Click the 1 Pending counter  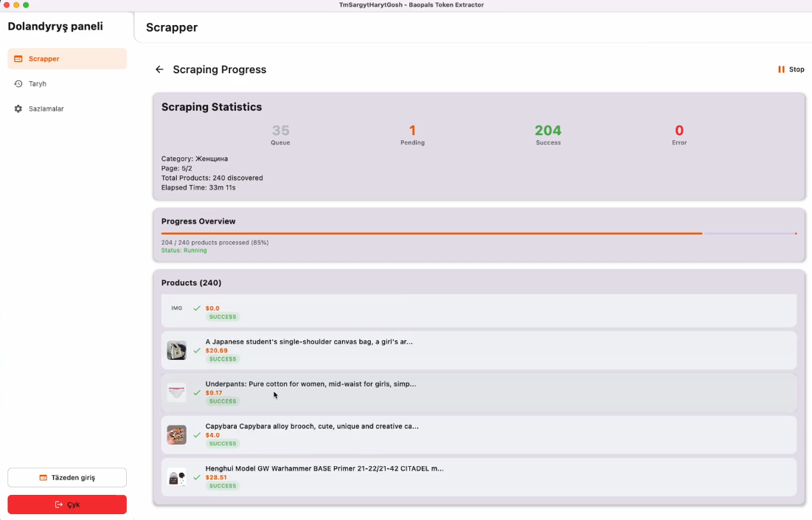412,134
